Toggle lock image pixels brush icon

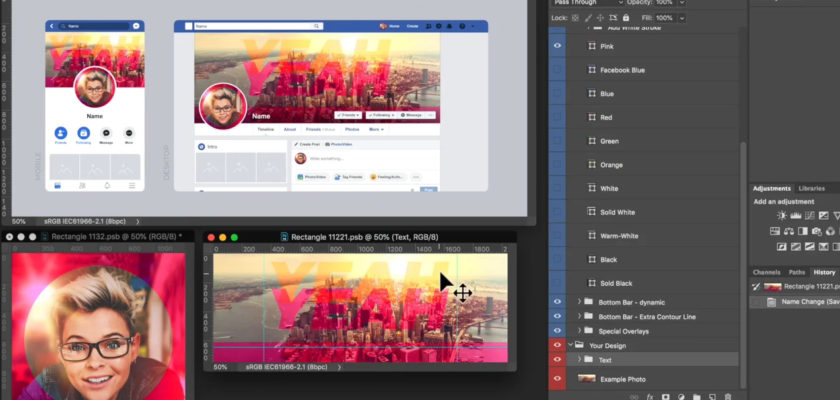[588, 18]
